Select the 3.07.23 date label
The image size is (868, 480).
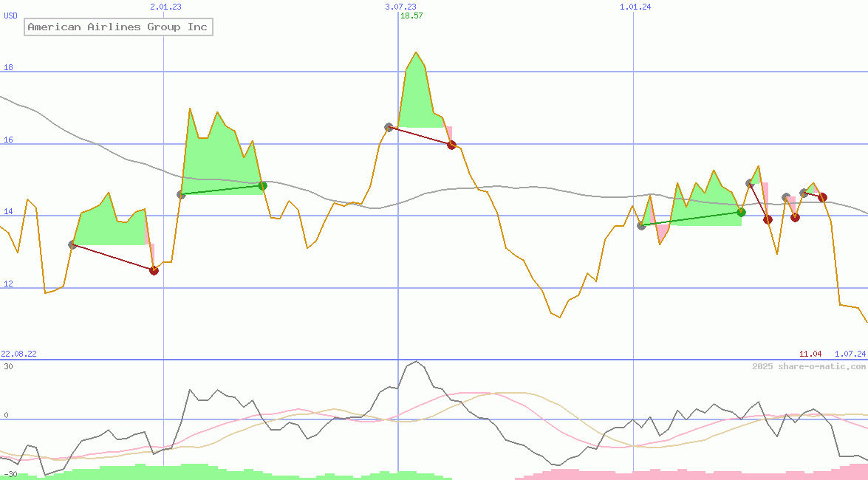tap(401, 7)
